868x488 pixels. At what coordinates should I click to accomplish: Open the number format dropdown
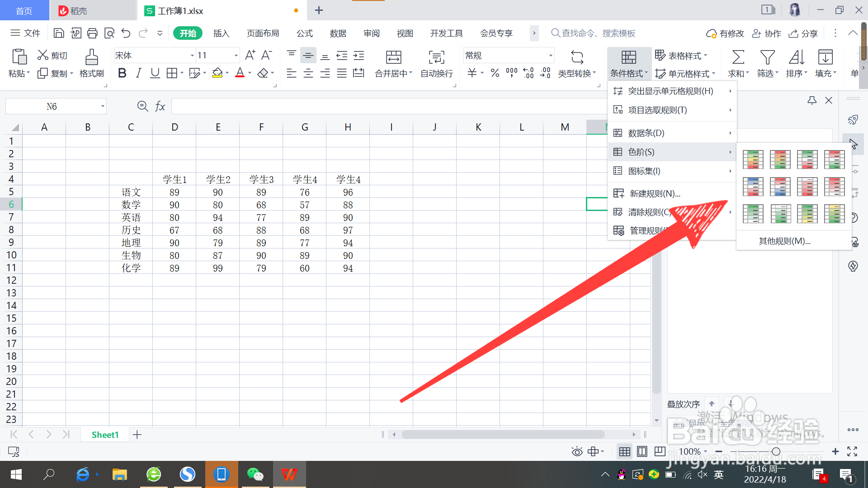coord(551,56)
